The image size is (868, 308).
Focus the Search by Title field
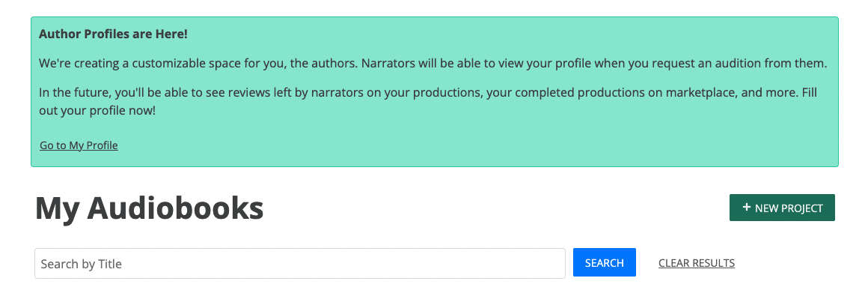299,264
